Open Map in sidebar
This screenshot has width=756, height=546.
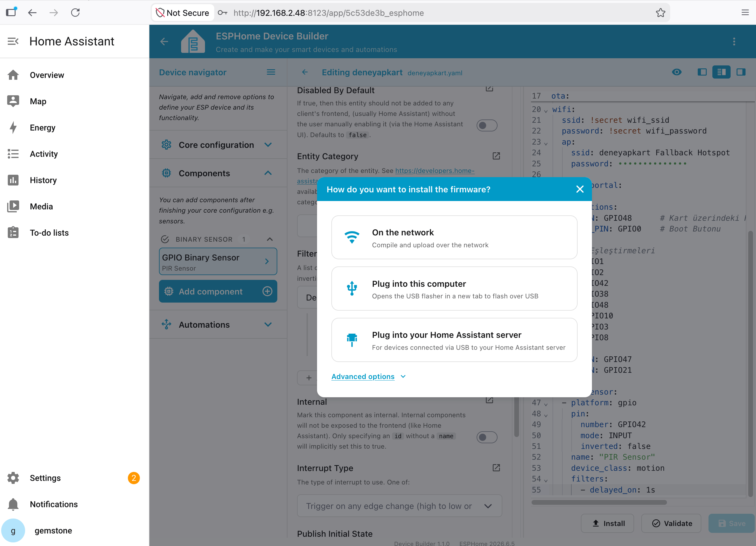click(x=74, y=101)
